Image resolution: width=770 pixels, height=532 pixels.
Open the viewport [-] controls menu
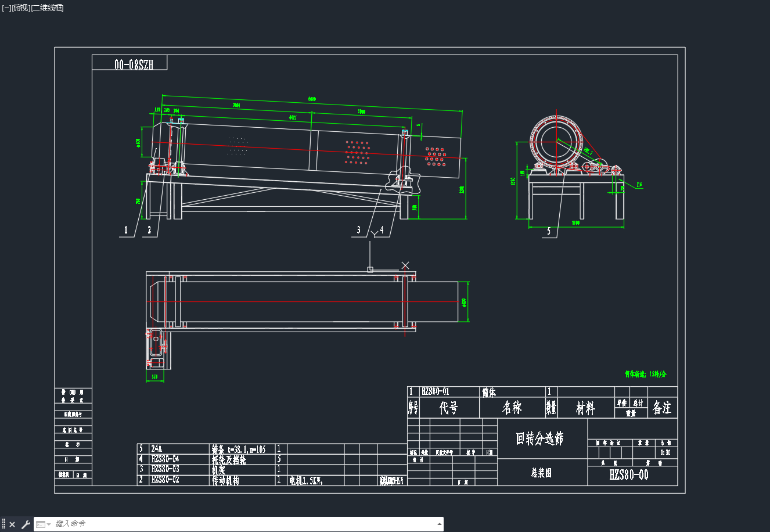point(6,8)
